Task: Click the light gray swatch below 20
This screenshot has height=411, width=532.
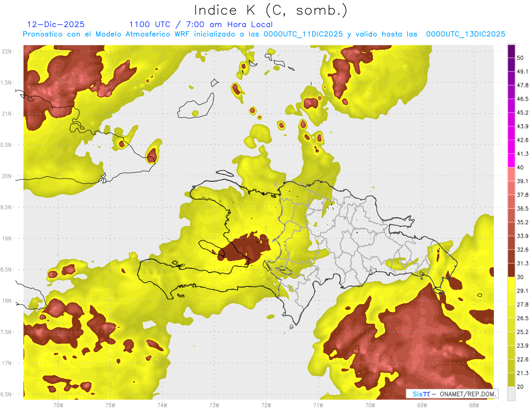Action: [511, 393]
